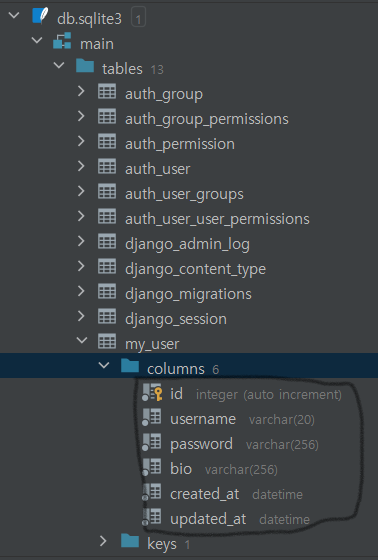
Task: Select the auth_user table name
Action: pyautogui.click(x=158, y=169)
